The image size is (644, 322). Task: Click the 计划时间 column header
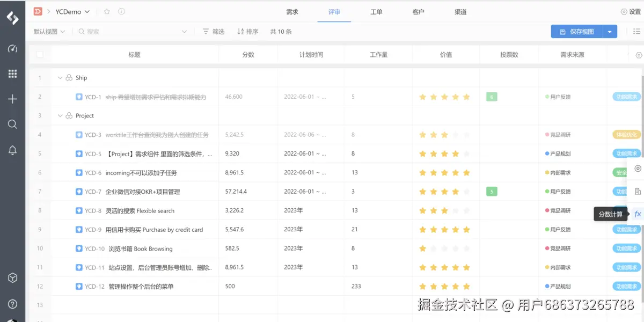click(x=311, y=55)
